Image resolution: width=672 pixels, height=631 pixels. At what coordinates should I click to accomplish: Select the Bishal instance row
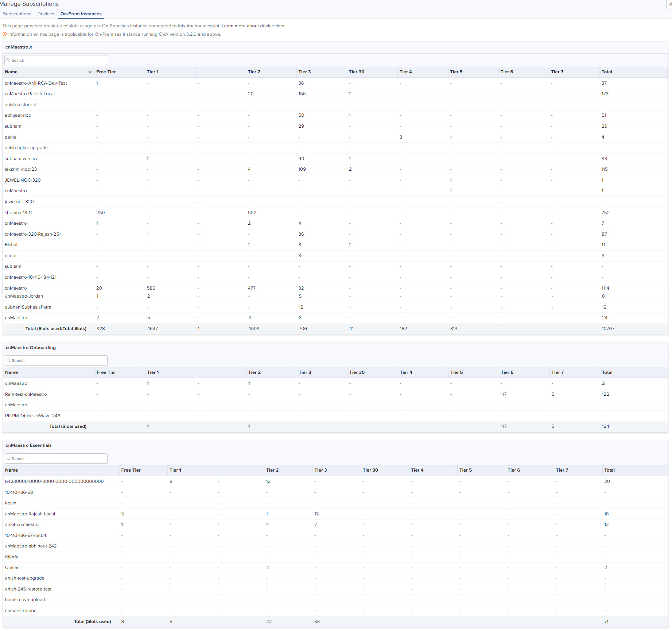(x=335, y=245)
